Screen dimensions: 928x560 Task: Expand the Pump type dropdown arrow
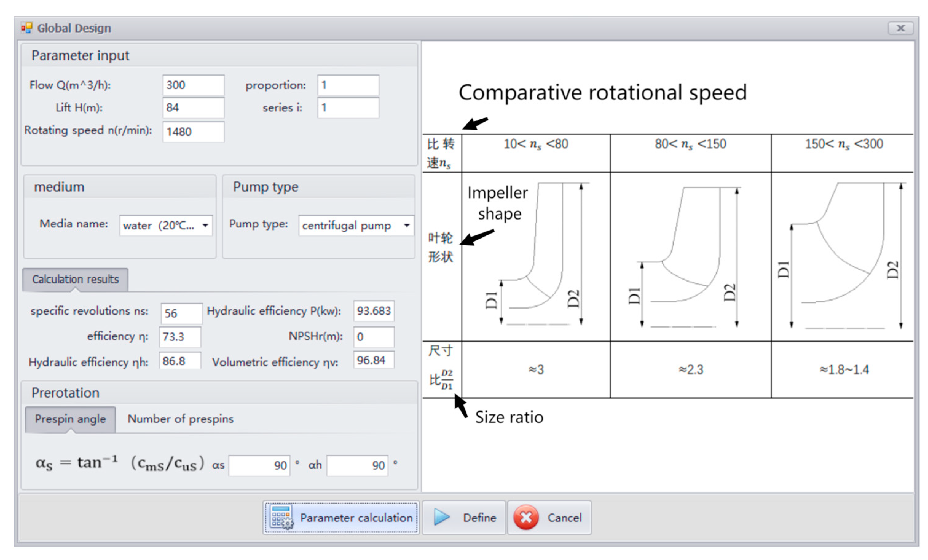click(407, 225)
